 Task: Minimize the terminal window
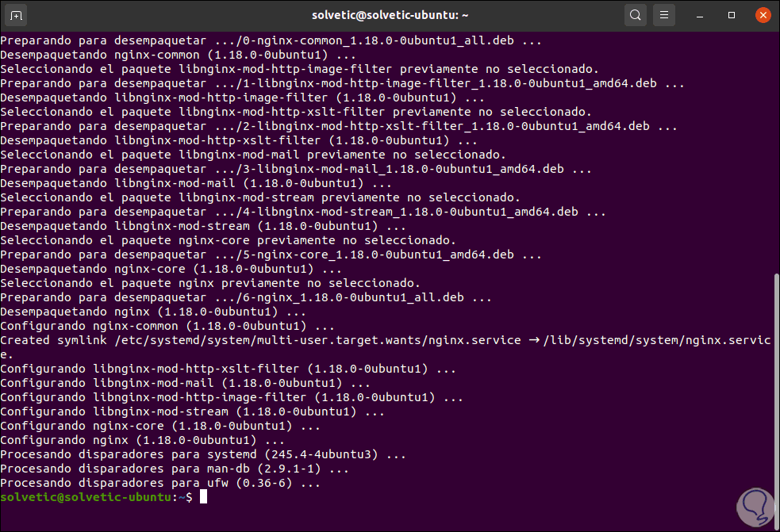(700, 15)
